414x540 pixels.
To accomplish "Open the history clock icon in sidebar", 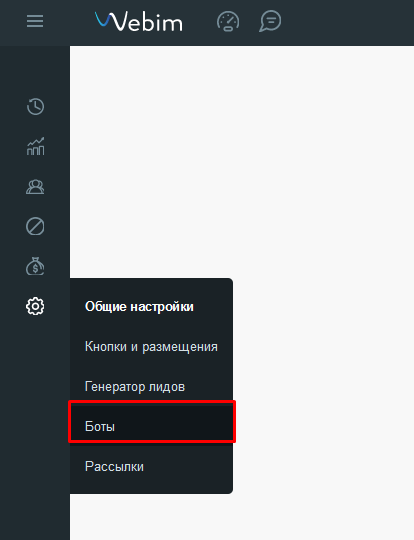I will tap(35, 106).
